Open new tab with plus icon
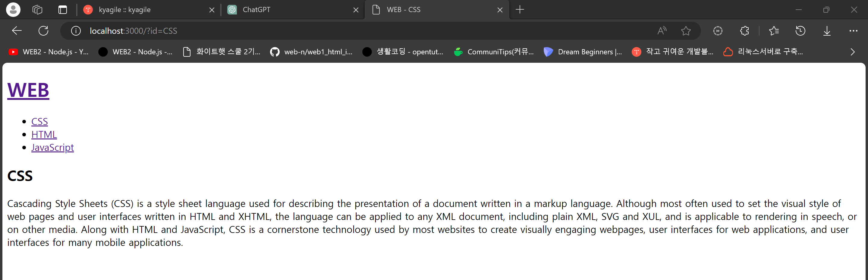 click(x=520, y=9)
